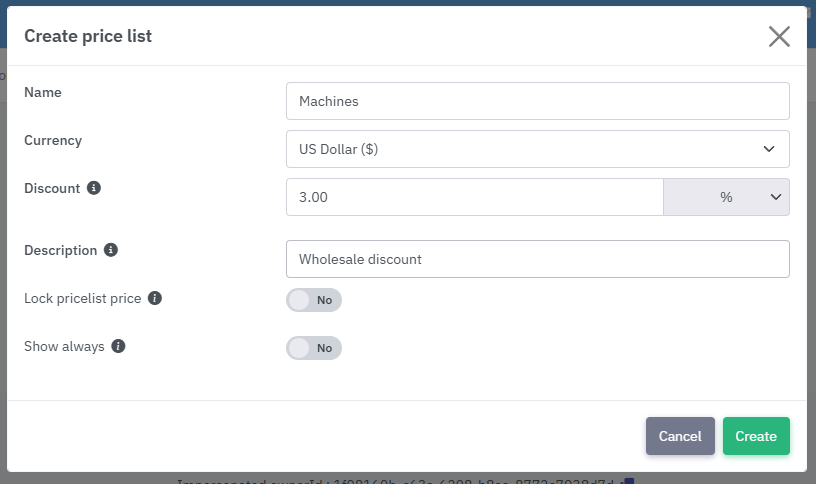Turn on the Show always switch

314,348
